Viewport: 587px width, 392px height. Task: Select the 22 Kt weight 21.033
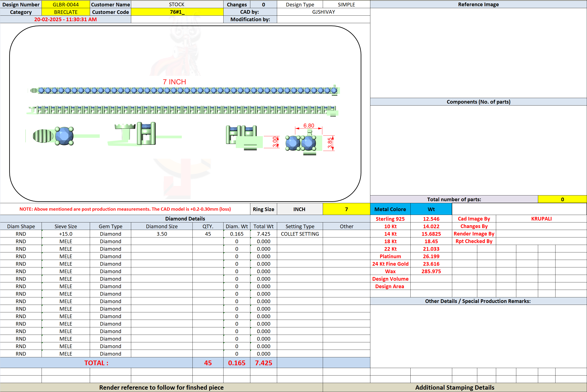pos(431,249)
